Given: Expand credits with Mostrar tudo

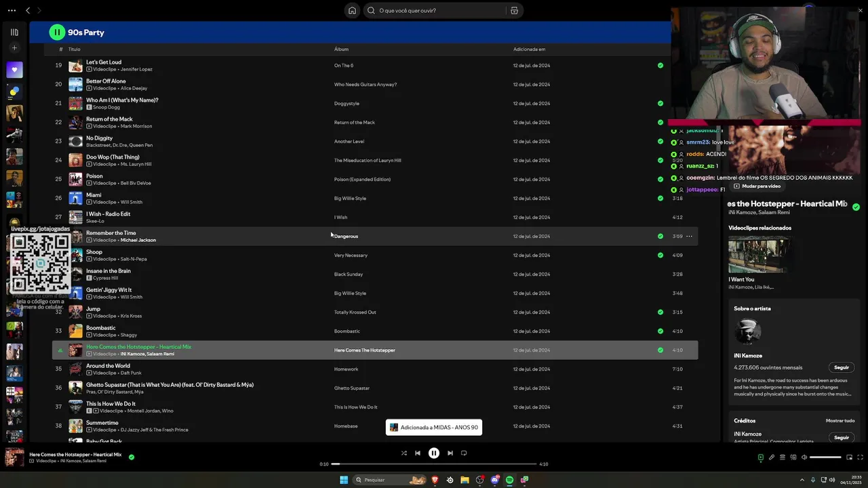Looking at the screenshot, I should coord(840,421).
